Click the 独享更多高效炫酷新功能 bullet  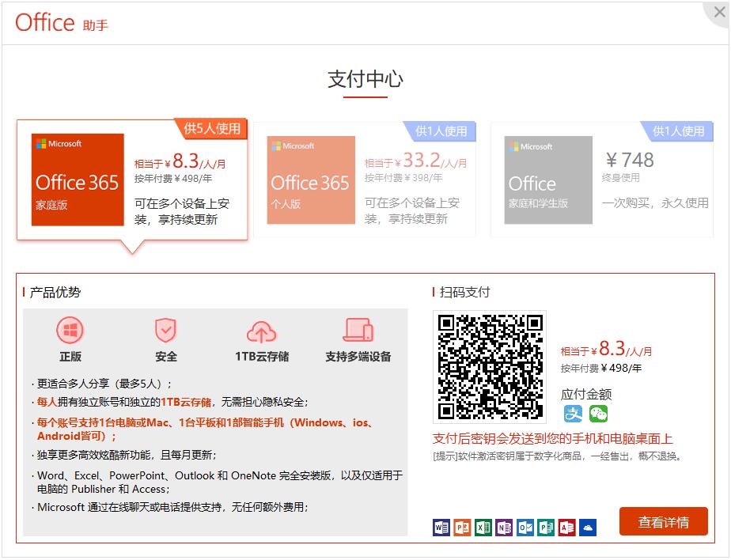pyautogui.click(x=126, y=455)
